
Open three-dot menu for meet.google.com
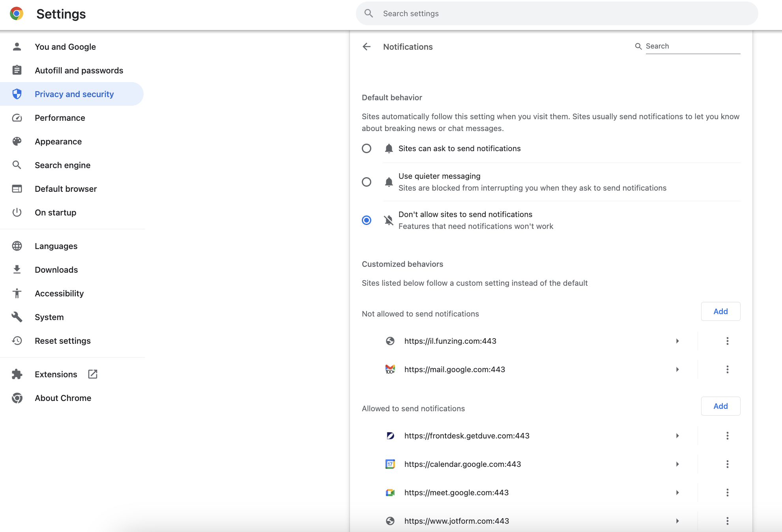[x=727, y=493]
